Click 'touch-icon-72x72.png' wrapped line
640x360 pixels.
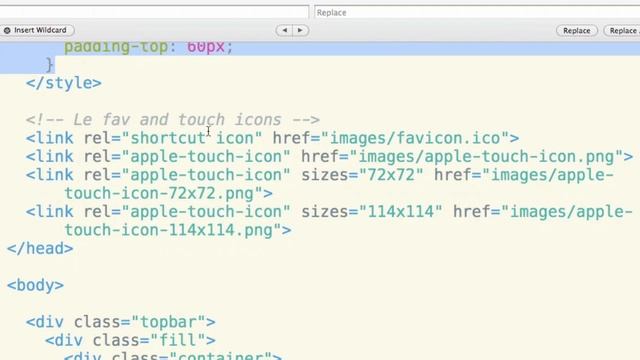[169, 193]
